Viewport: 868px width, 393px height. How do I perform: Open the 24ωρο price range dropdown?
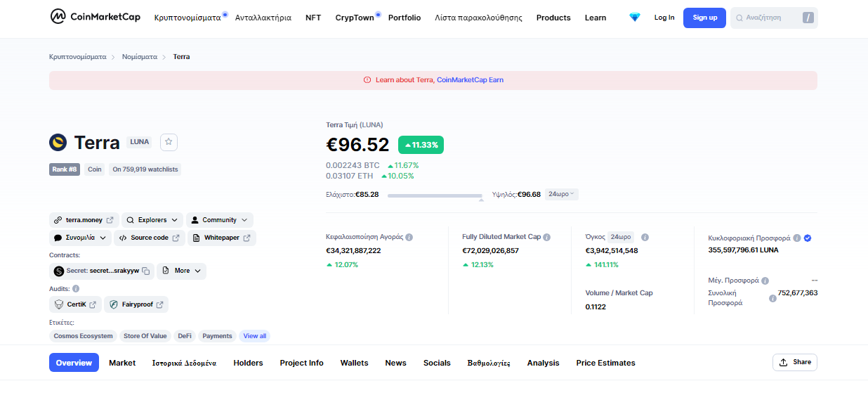tap(561, 194)
